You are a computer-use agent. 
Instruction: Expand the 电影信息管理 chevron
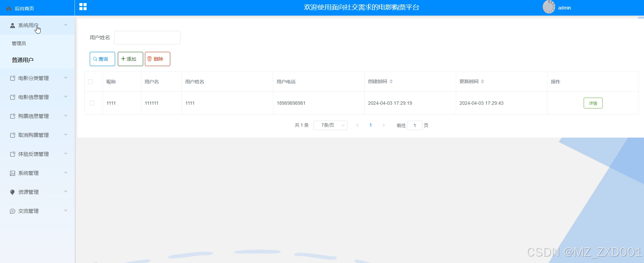click(x=66, y=97)
